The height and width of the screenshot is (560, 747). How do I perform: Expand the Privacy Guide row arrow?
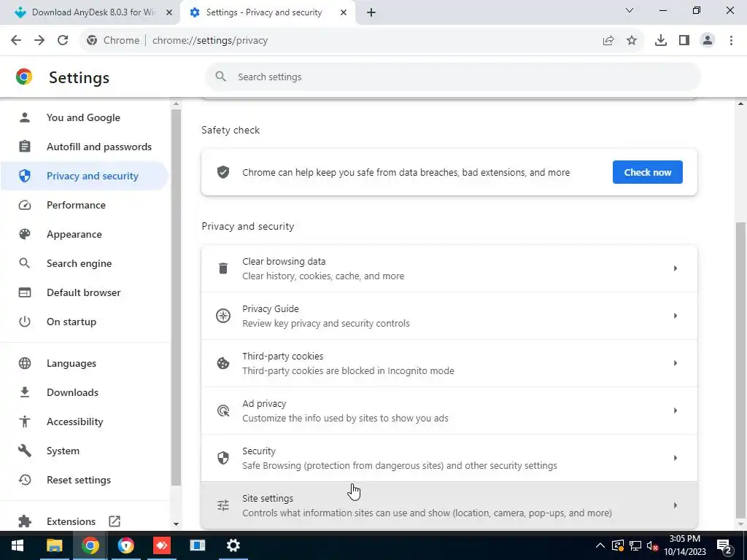pos(675,316)
